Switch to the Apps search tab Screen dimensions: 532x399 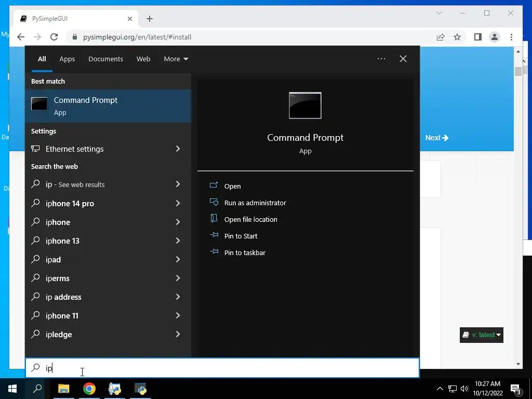(67, 59)
